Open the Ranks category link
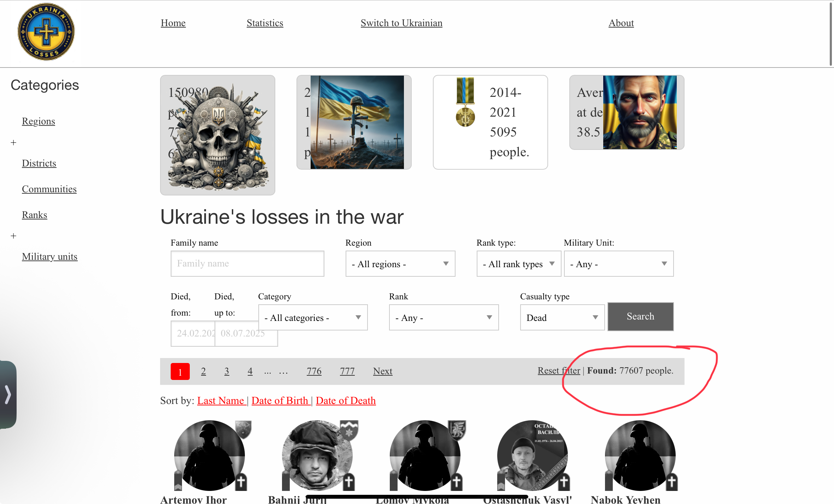 pos(34,215)
